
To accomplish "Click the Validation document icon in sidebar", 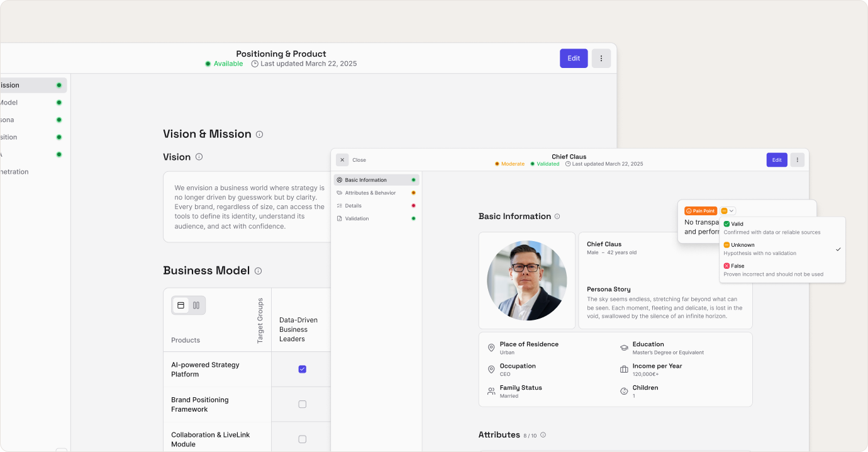I will point(340,218).
